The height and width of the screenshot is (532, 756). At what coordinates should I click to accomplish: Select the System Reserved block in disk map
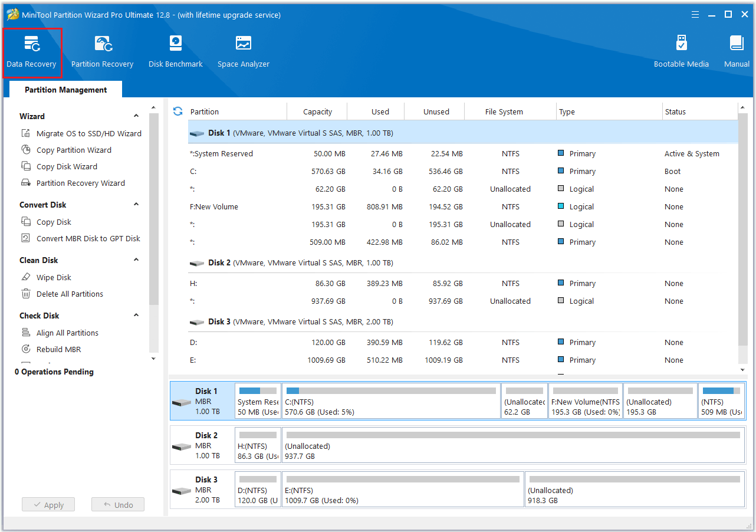pyautogui.click(x=258, y=401)
